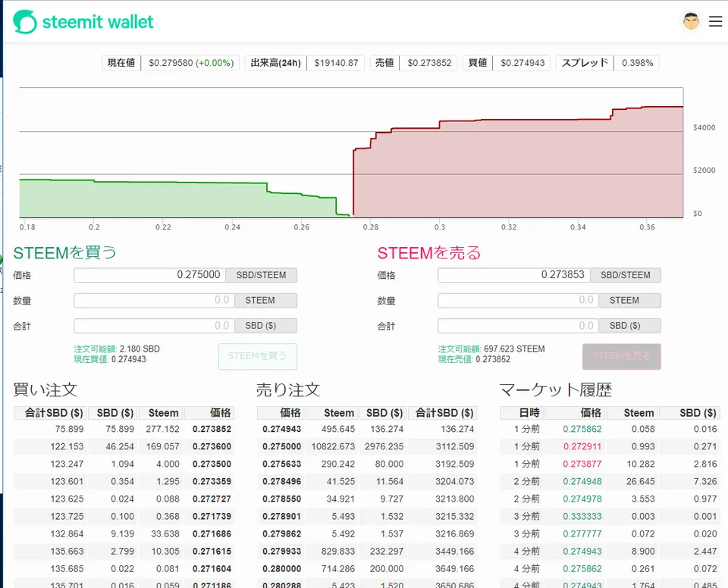Click current sell price 0.273852 under sell form
Screen dimensions: 728x588
click(493, 359)
